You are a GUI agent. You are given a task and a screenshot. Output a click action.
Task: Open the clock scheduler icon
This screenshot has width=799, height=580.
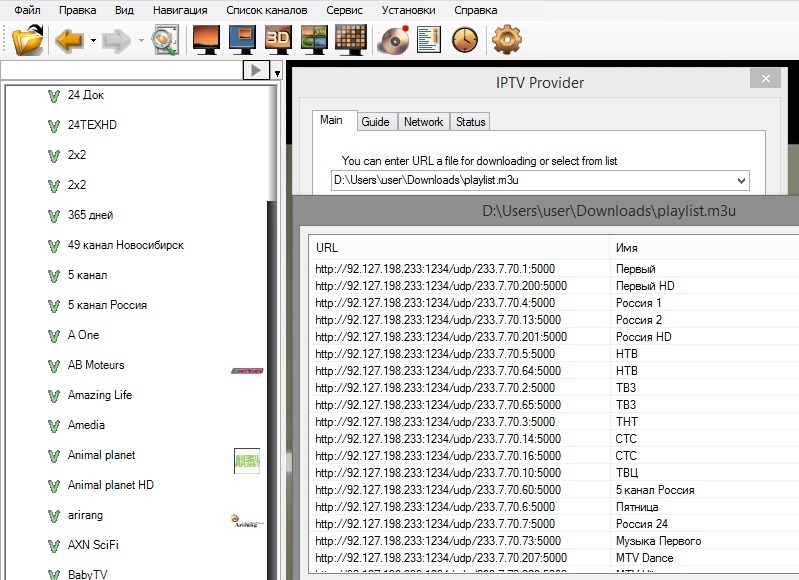click(x=465, y=41)
